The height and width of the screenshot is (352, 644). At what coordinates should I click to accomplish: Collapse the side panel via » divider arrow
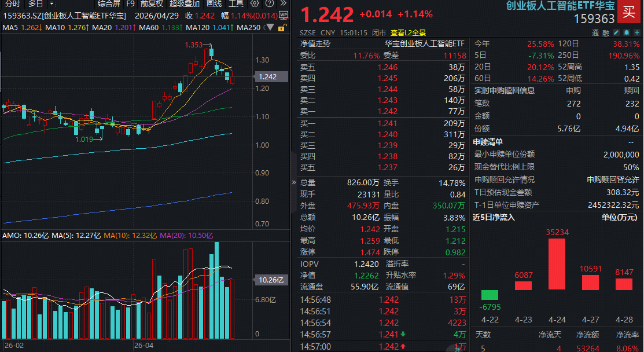(x=293, y=182)
